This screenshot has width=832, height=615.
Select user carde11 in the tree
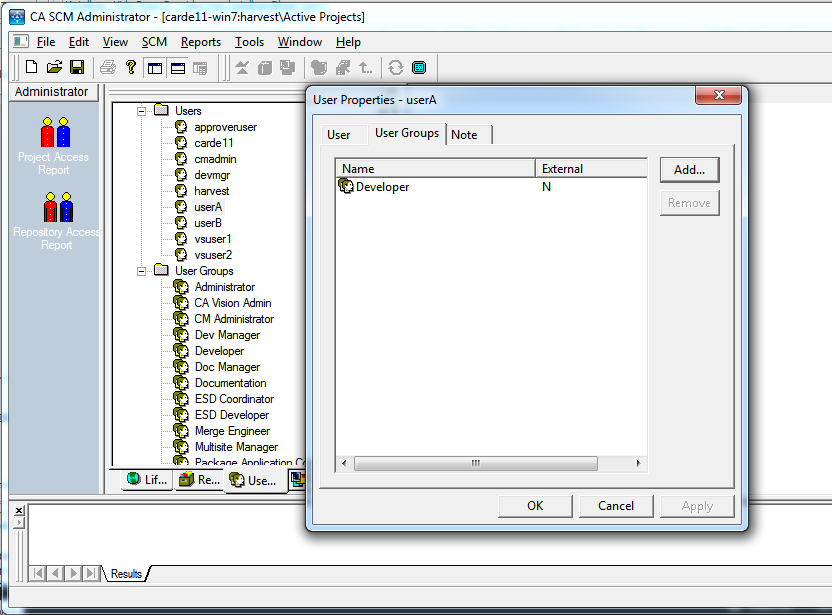(x=213, y=143)
